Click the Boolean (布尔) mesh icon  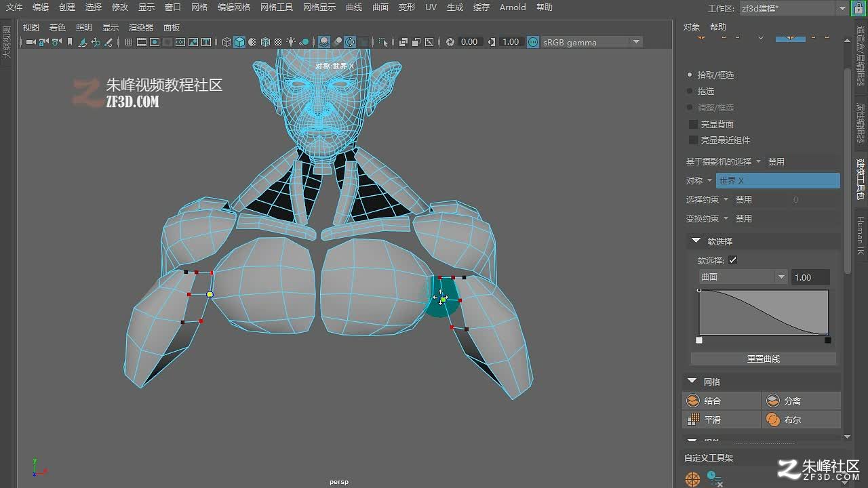point(772,420)
